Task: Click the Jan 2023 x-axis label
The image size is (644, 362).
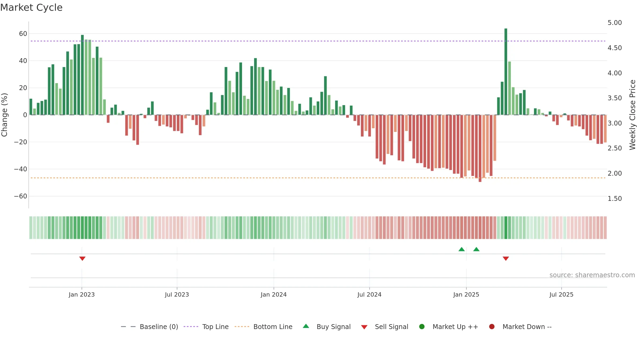Action: (x=82, y=294)
